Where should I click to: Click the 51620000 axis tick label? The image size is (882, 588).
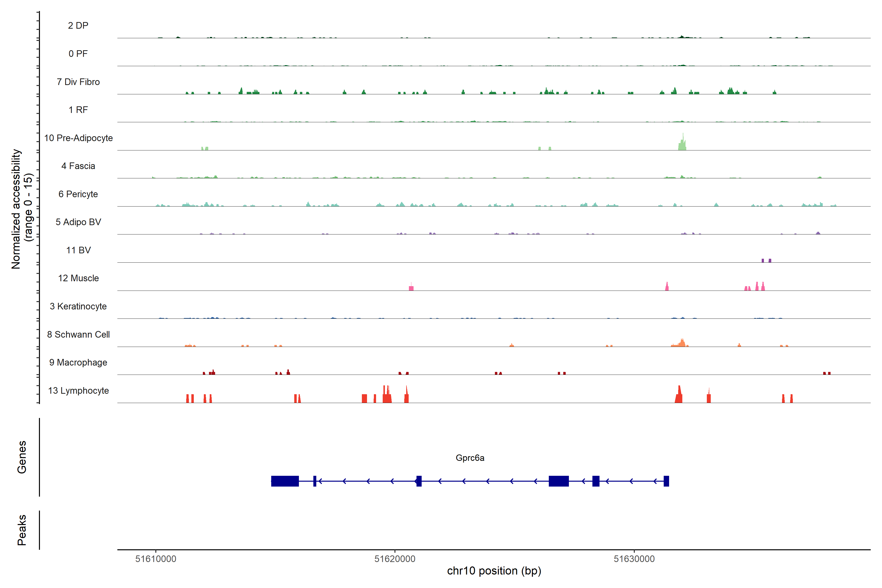pyautogui.click(x=395, y=559)
